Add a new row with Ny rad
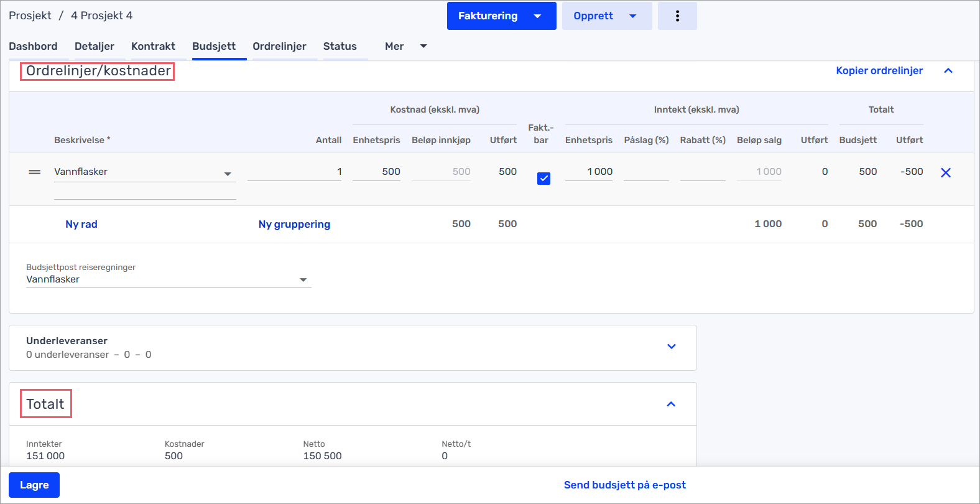Viewport: 980px width, 504px height. [81, 224]
